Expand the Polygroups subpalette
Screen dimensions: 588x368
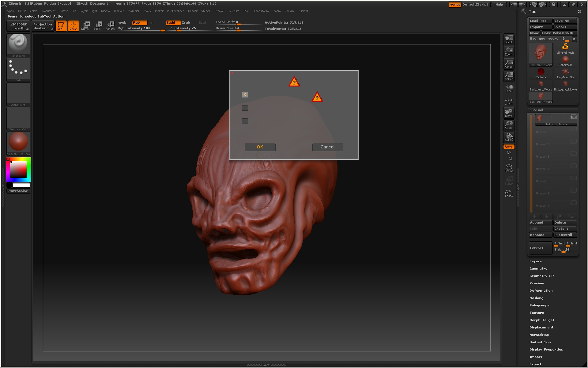(x=539, y=305)
